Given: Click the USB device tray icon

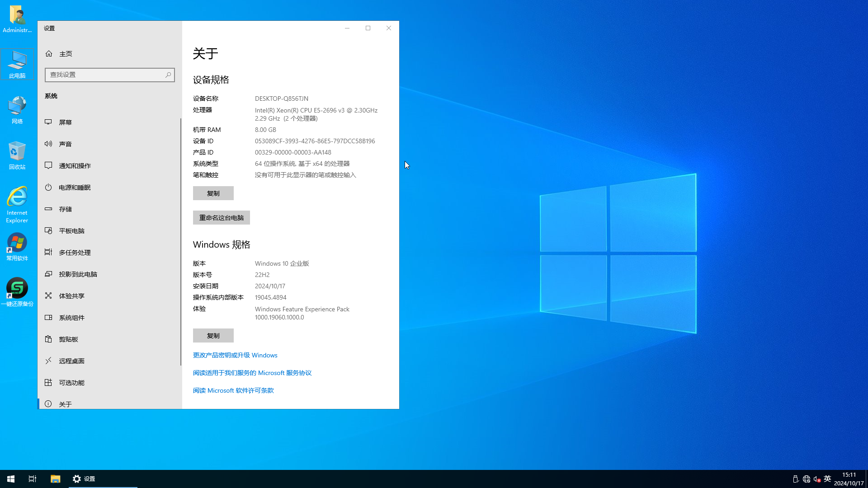Looking at the screenshot, I should 796,479.
